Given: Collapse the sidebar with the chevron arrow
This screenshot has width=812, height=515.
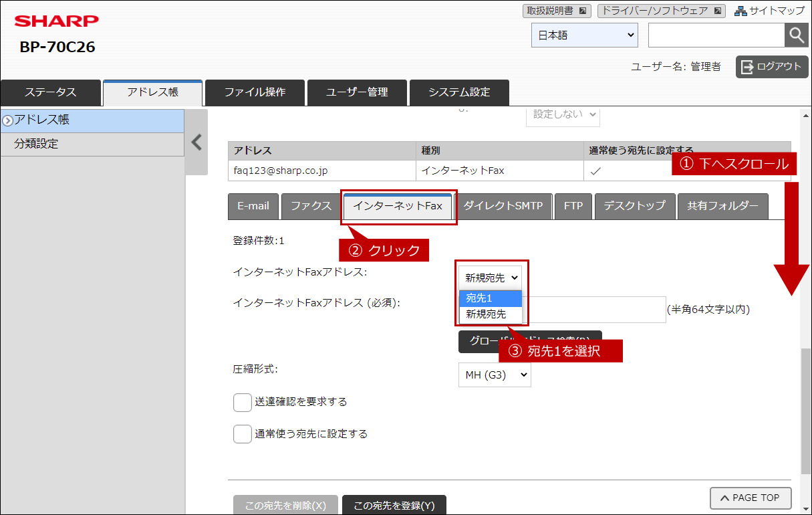Looking at the screenshot, I should pos(196,142).
